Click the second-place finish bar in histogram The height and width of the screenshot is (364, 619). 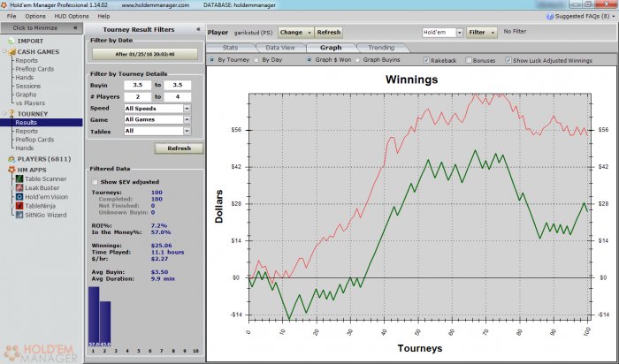point(105,324)
